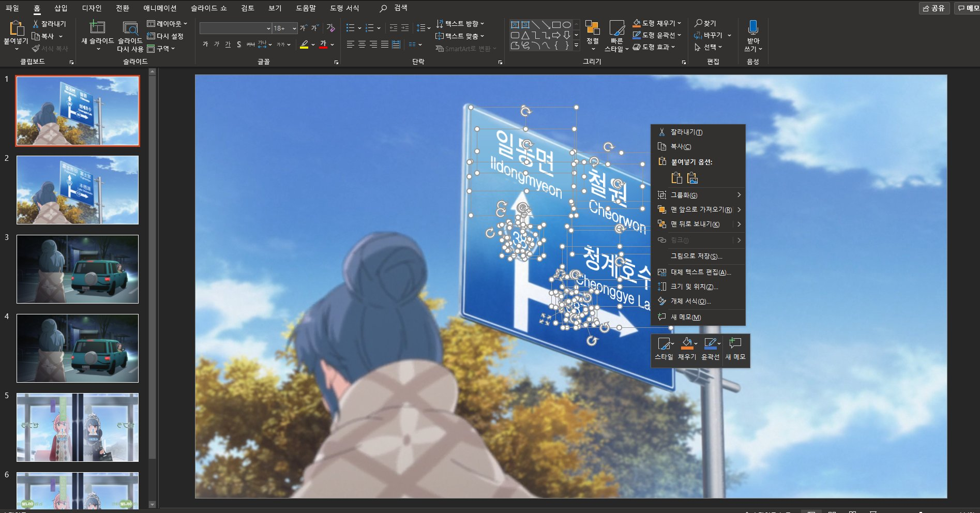
Task: Click the ribbon Paste (붙여넣기) clipboard icon
Action: [x=16, y=28]
